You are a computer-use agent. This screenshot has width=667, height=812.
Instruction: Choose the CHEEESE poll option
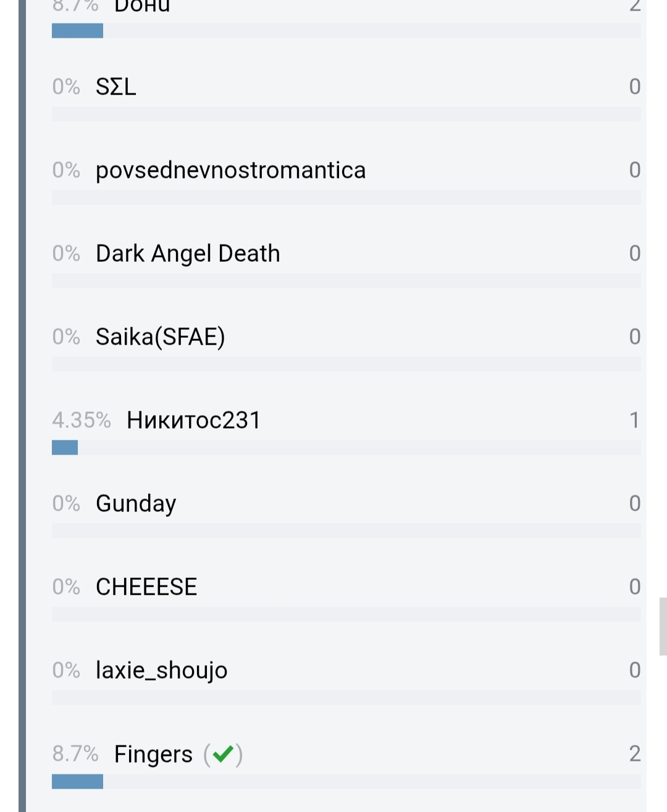[x=146, y=587]
